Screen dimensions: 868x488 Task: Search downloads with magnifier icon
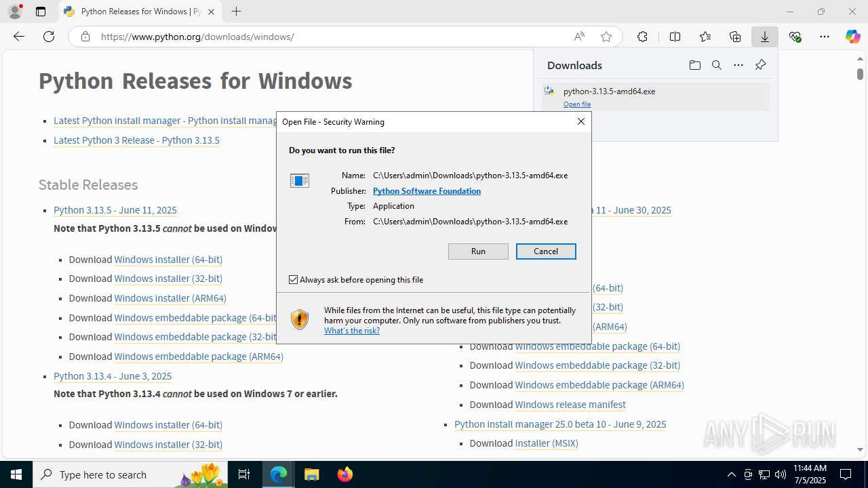[x=716, y=65]
